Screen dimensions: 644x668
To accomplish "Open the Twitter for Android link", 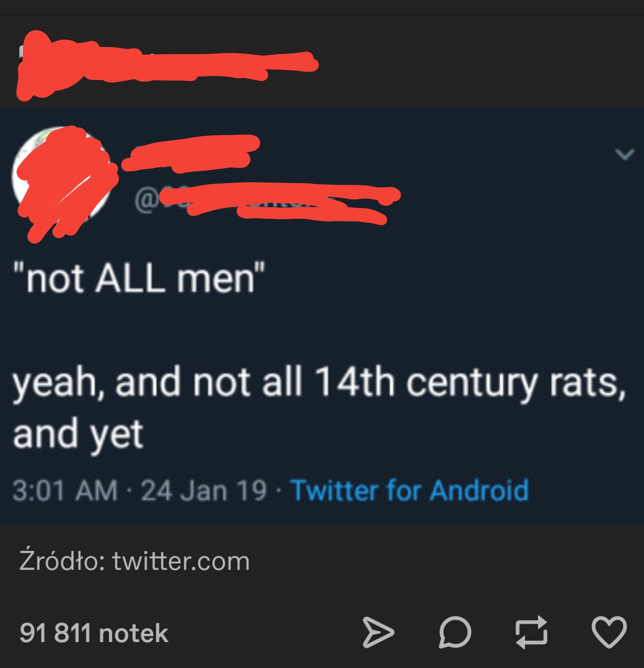I will point(411,491).
